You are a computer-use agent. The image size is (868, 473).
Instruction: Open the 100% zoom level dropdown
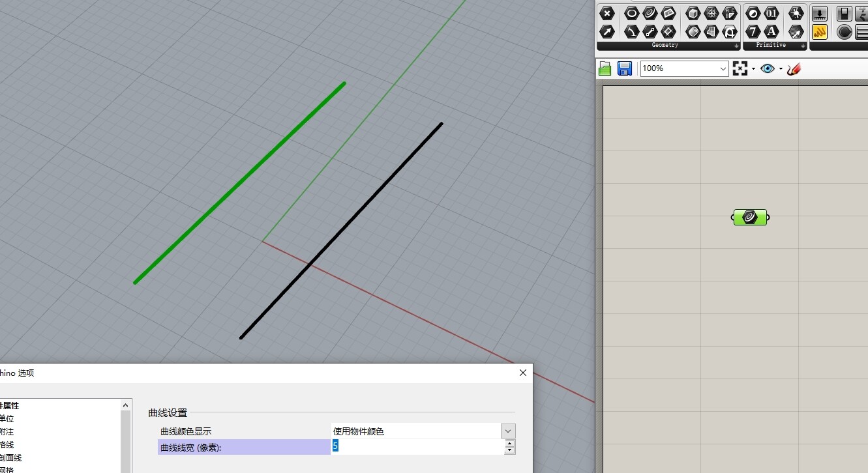tap(723, 68)
